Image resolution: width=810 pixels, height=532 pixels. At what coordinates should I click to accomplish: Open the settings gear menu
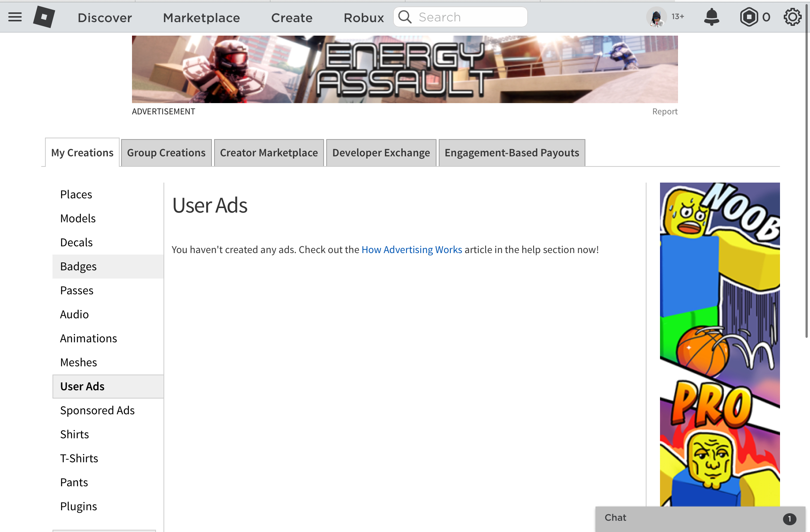792,17
